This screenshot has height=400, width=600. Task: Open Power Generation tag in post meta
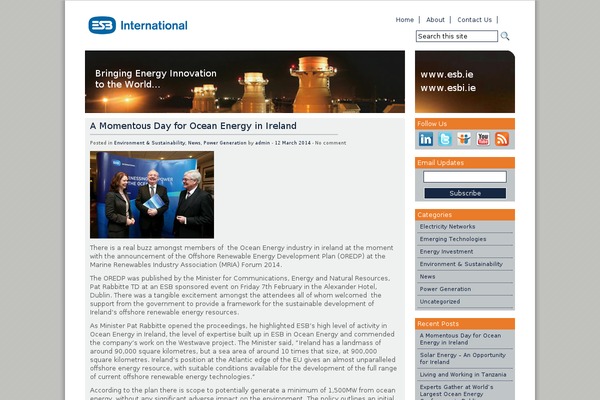tap(225, 143)
